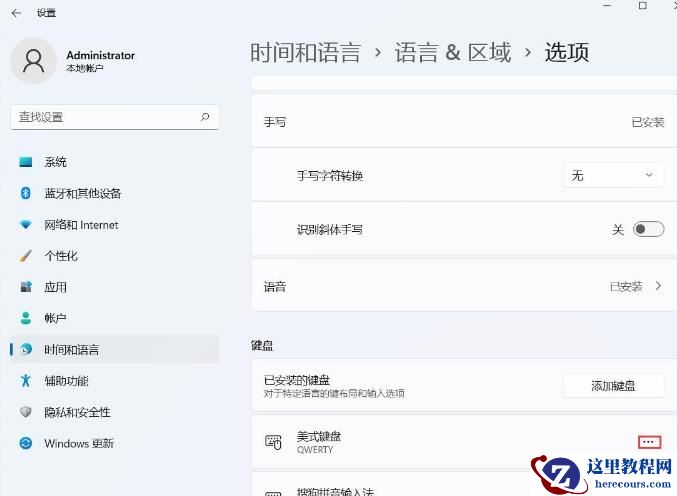Toggle 识别斜体手写 switch
Image resolution: width=677 pixels, height=496 pixels.
(648, 229)
